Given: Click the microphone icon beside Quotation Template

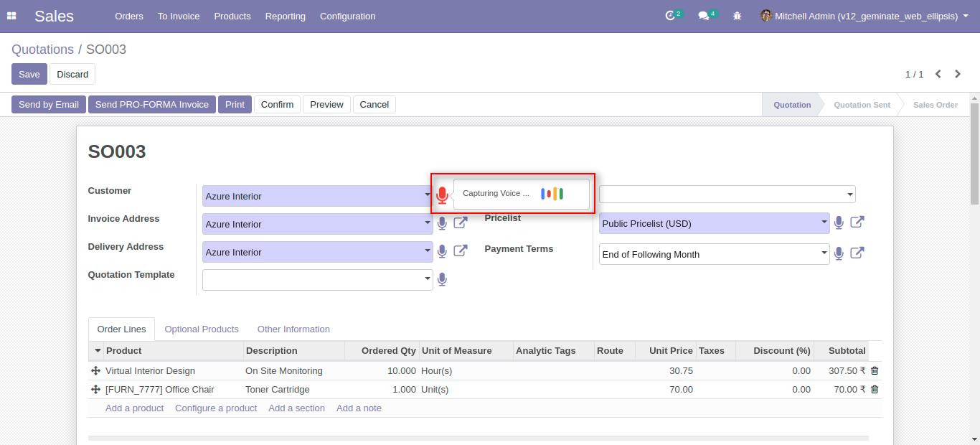Looking at the screenshot, I should (x=442, y=279).
